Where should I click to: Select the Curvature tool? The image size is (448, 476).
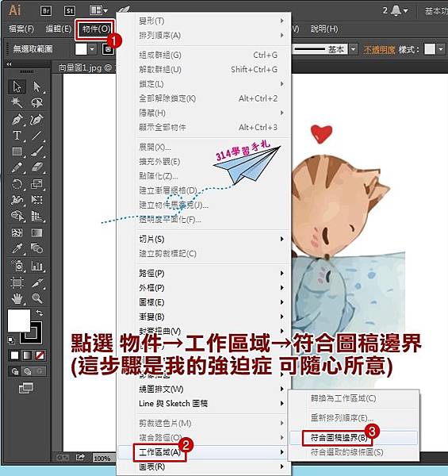[36, 119]
